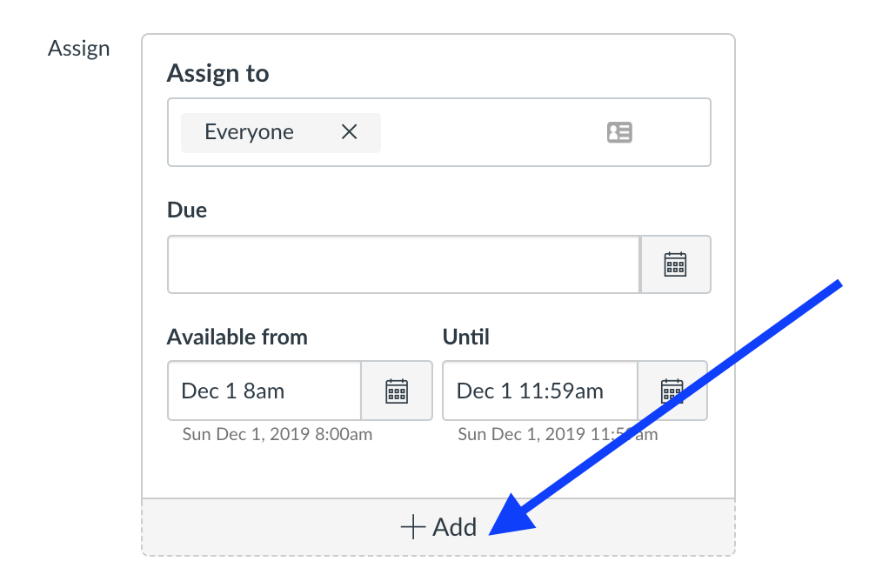Open the Available from calendar picker
The image size is (889, 588).
click(397, 391)
